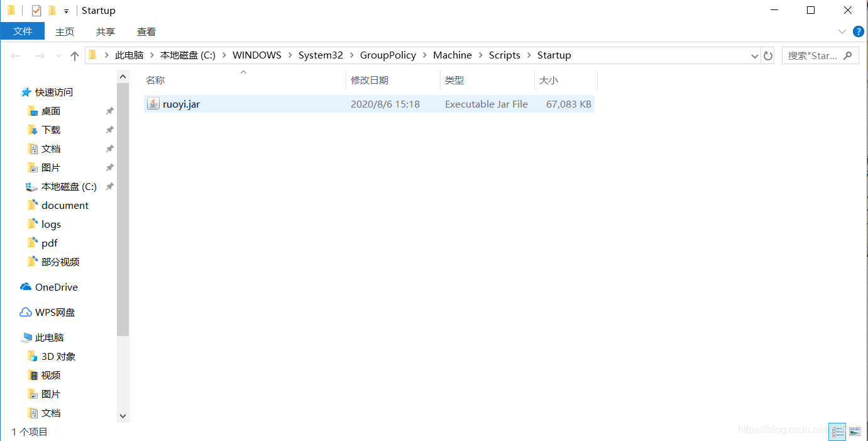Select 快速访问 in the navigation pane
868x441 pixels.
click(54, 92)
